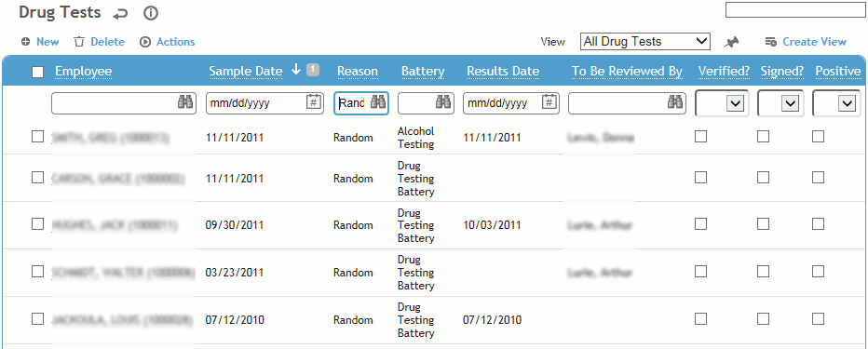The height and width of the screenshot is (349, 868).
Task: Tick the select-all checkbox in header row
Action: (x=37, y=72)
